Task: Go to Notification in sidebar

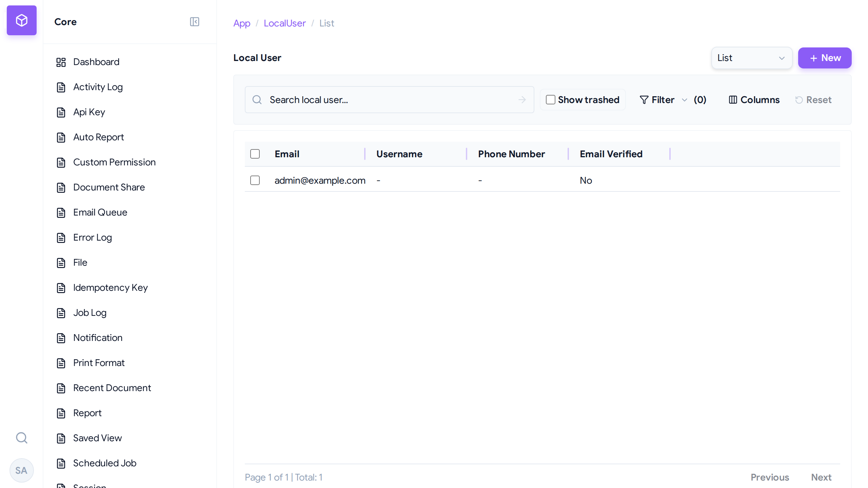Action: (98, 338)
